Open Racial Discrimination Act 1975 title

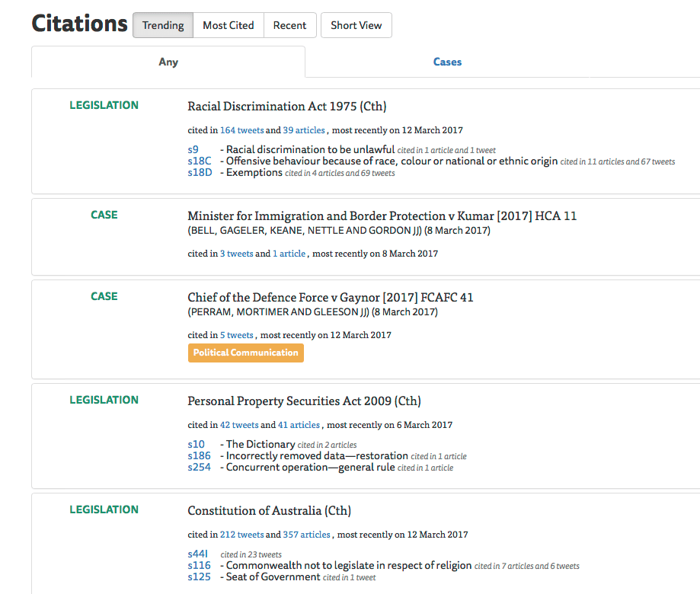click(286, 106)
